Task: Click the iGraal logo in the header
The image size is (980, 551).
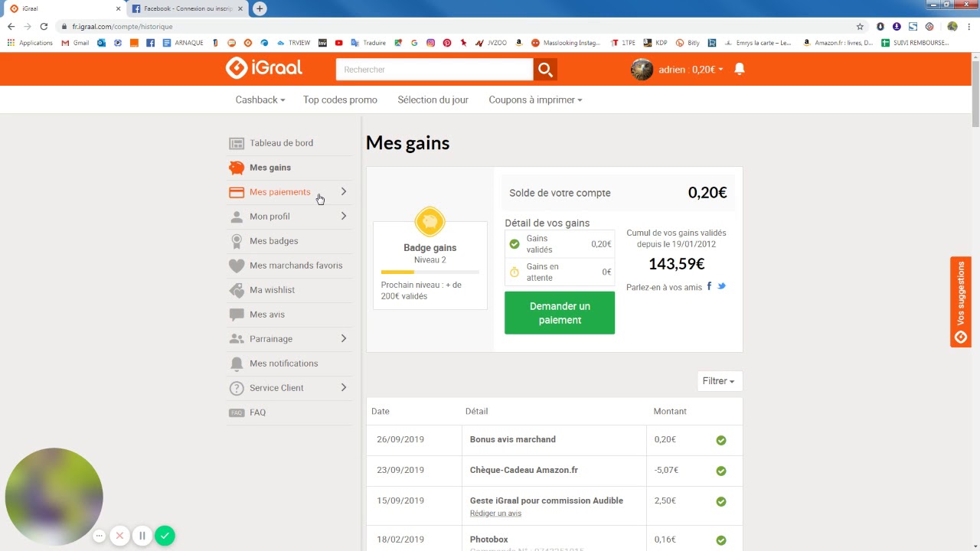Action: tap(264, 68)
